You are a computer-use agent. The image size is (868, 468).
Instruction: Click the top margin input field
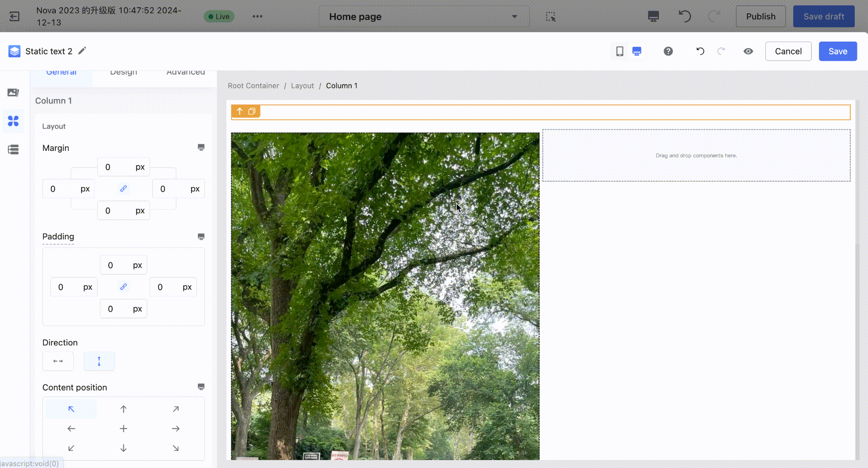[116, 167]
